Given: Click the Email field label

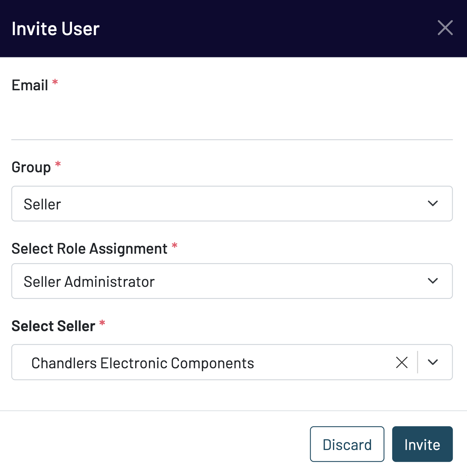Looking at the screenshot, I should (30, 85).
